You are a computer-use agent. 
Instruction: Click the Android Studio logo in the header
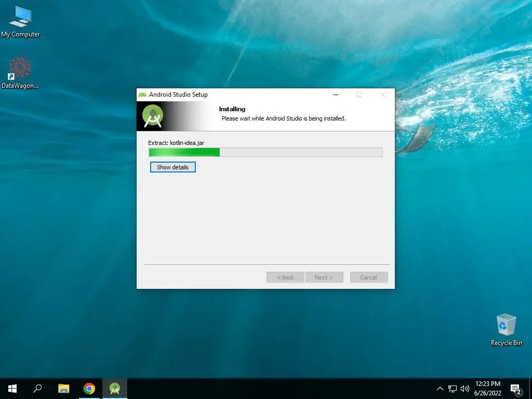tap(153, 116)
